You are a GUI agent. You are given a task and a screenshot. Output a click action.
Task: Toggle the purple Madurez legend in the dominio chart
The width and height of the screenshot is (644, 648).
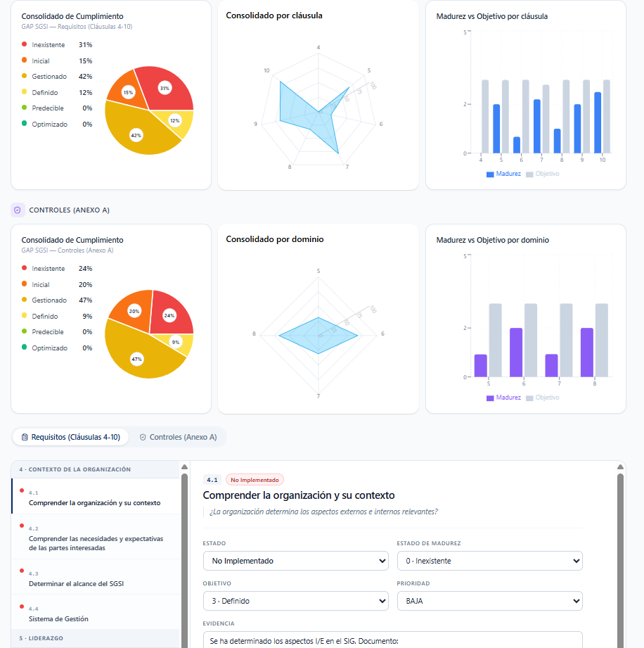pos(503,398)
